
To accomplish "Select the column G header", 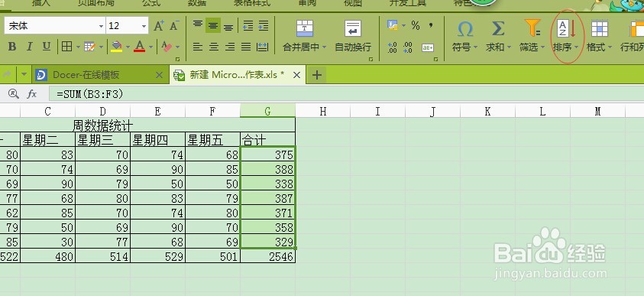I will coord(268,111).
